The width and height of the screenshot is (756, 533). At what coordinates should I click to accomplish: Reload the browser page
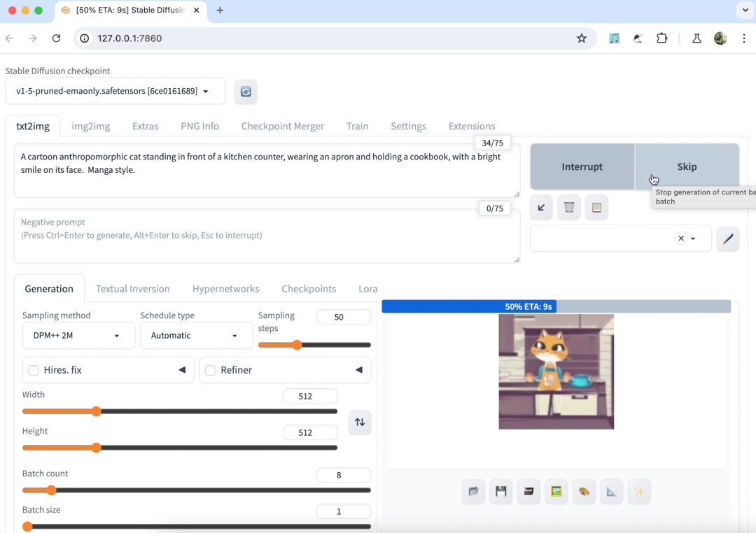[57, 38]
